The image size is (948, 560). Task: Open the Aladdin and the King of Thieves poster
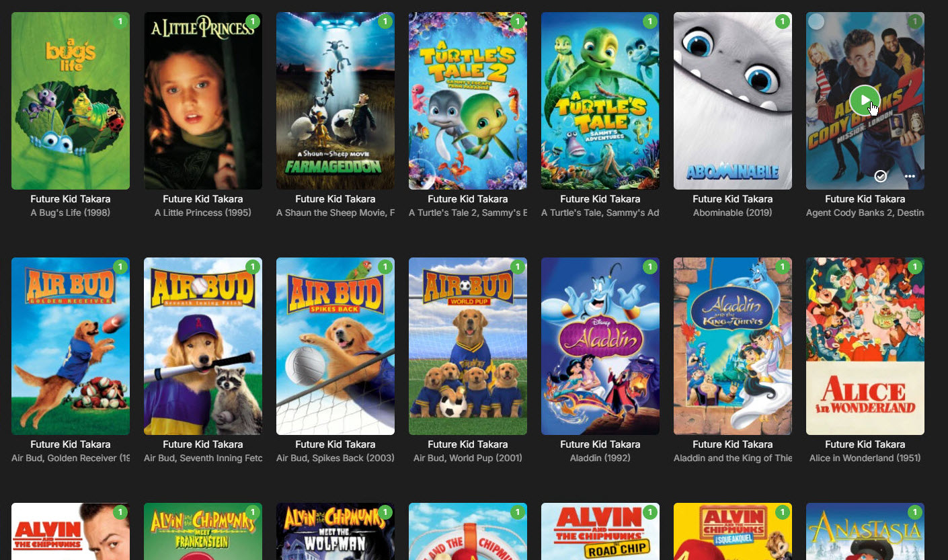[733, 346]
